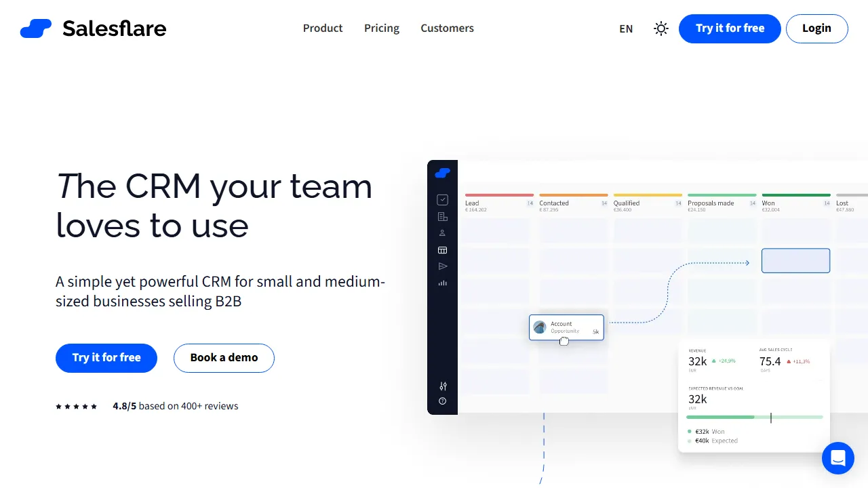Click the +11,3% red sales cycle indicator

[x=798, y=361]
